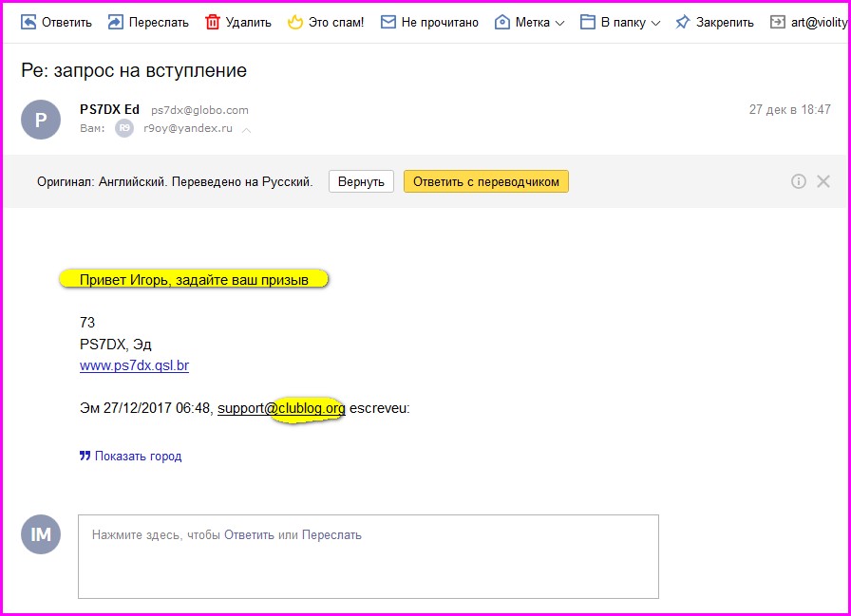Screen dimensions: 851x616
Task: Click the envelope Unread icon
Action: point(388,22)
